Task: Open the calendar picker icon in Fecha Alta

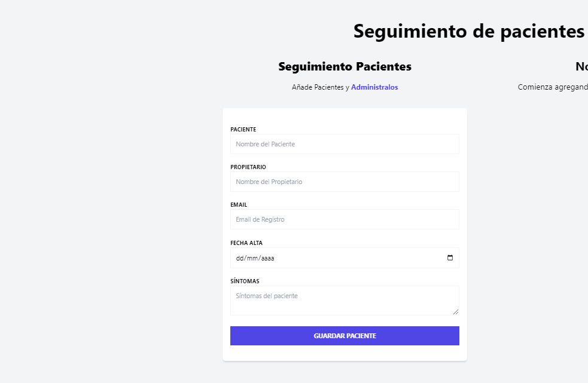Action: coord(450,258)
